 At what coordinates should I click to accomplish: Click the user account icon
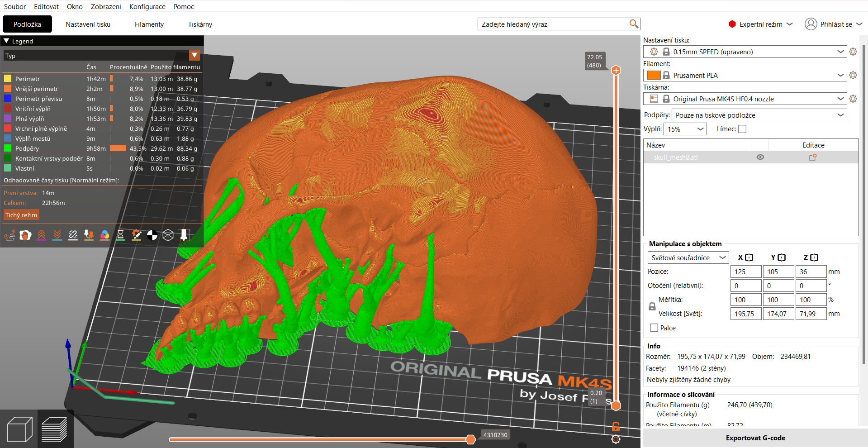click(811, 24)
